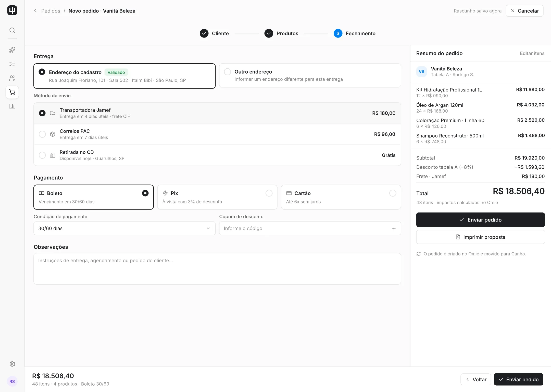Click the Voltar button
The height and width of the screenshot is (392, 551).
coord(476,379)
